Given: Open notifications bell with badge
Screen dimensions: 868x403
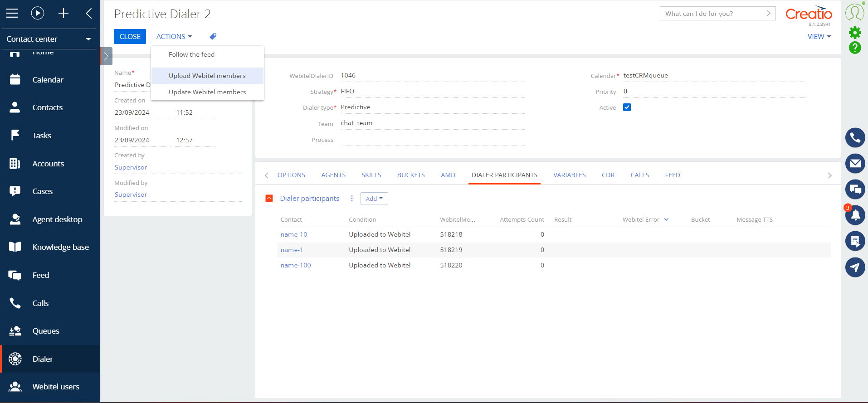Looking at the screenshot, I should (855, 215).
